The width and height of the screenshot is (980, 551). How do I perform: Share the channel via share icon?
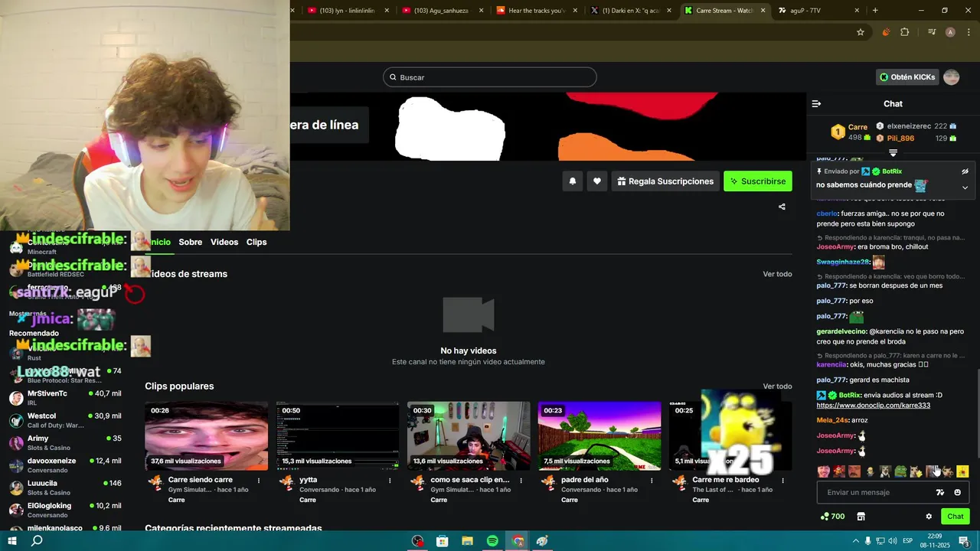point(782,207)
